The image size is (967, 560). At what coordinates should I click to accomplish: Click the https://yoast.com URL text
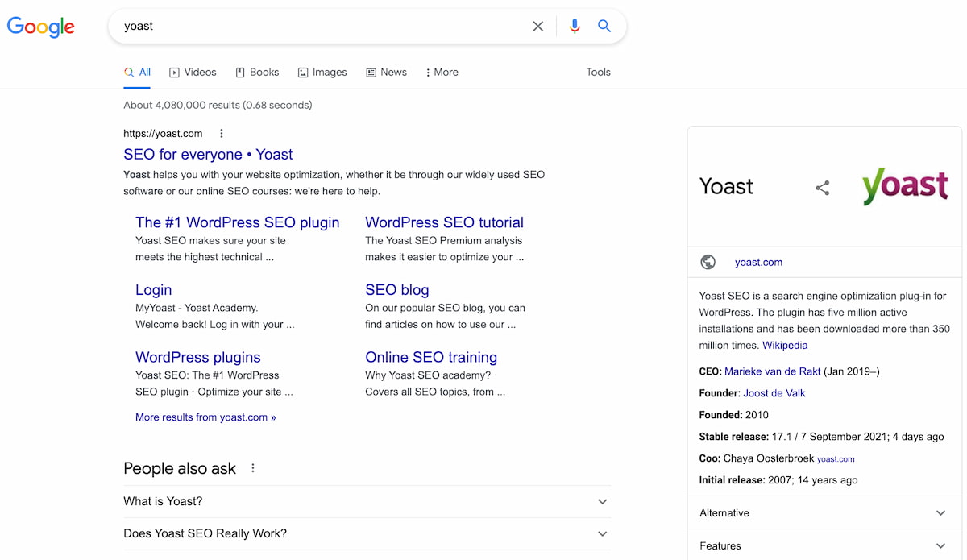click(163, 134)
